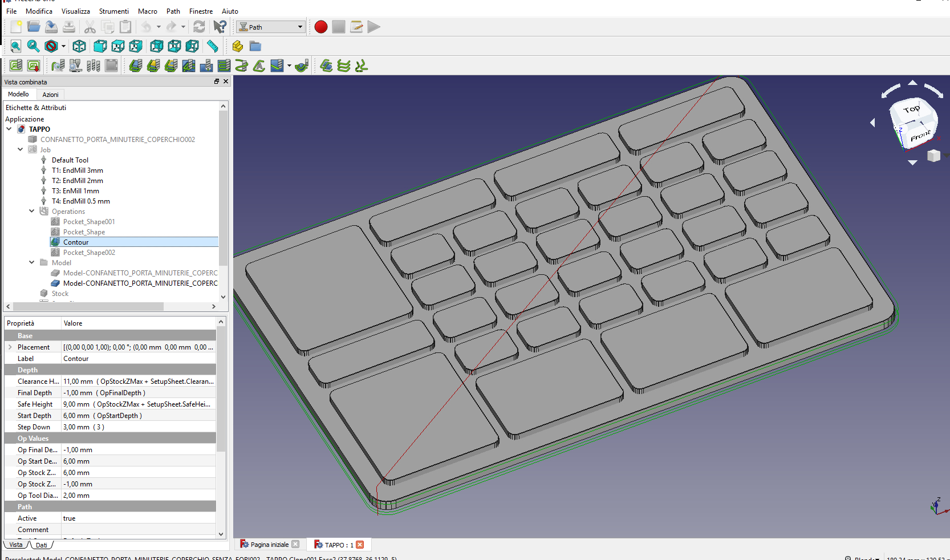The height and width of the screenshot is (560, 950).
Task: Create a new Path Job
Action: (16, 66)
